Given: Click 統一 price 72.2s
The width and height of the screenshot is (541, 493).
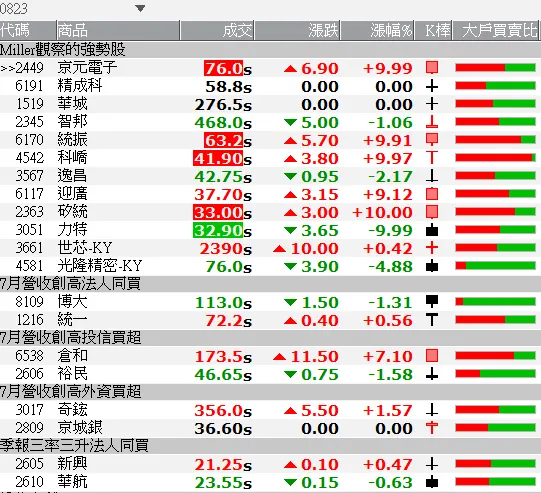Looking at the screenshot, I should 229,321.
